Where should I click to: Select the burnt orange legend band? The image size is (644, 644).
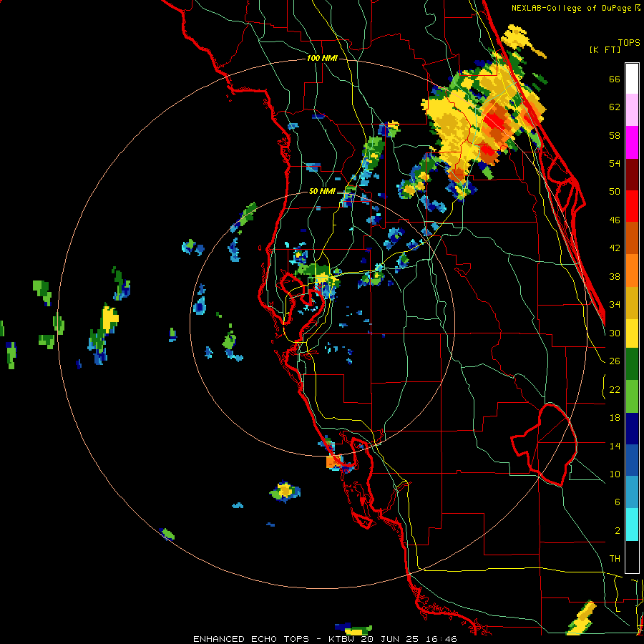pyautogui.click(x=632, y=238)
